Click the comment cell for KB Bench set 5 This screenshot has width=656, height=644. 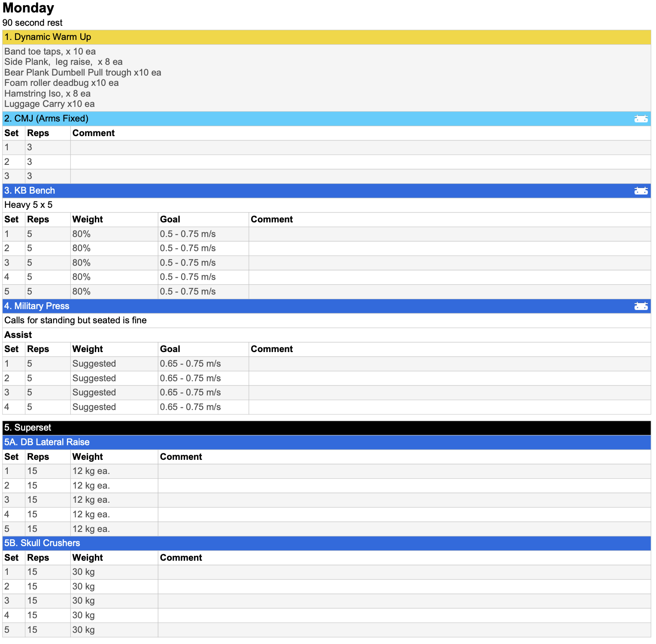pos(450,292)
